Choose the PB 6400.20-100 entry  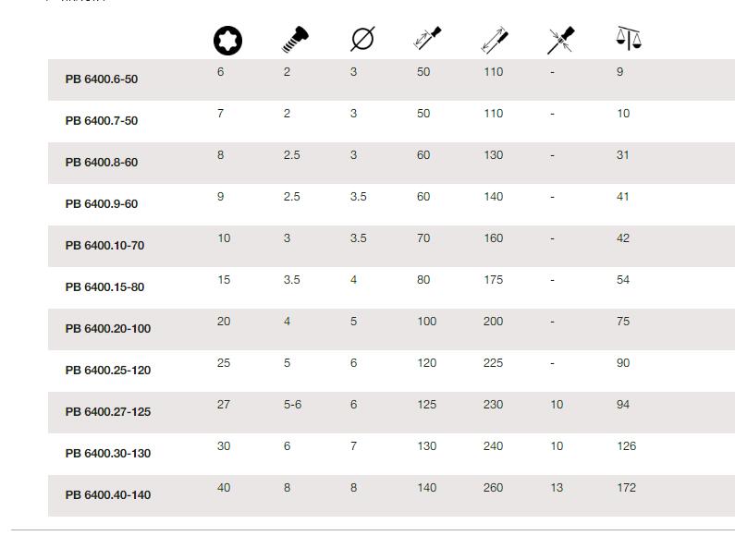[x=108, y=329]
